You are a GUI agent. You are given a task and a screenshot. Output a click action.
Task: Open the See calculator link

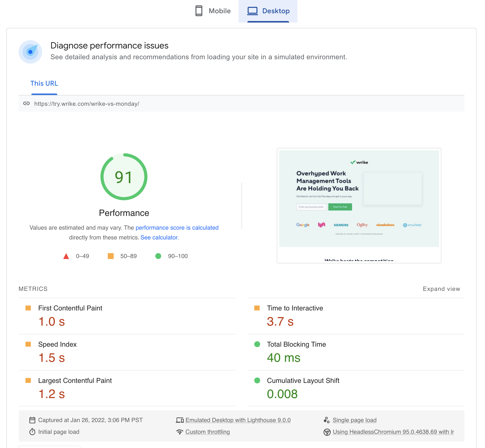click(x=159, y=237)
